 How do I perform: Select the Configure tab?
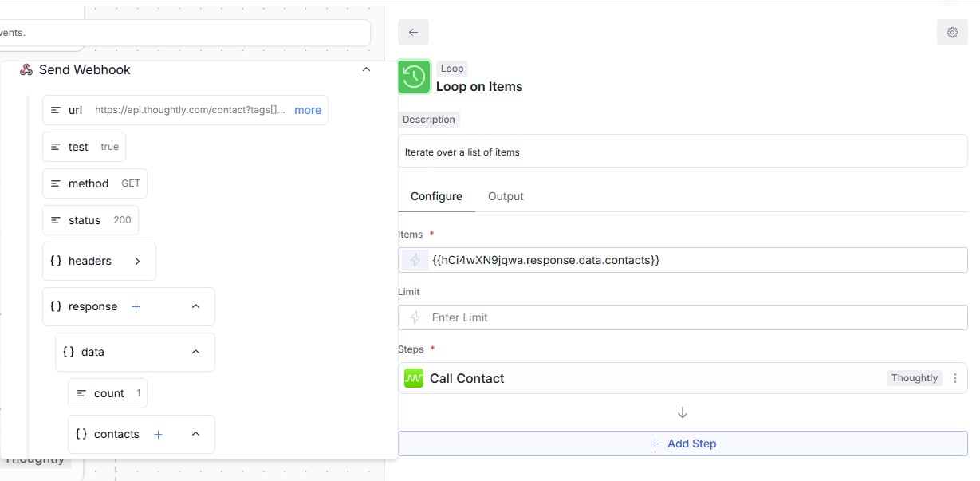[x=436, y=196]
